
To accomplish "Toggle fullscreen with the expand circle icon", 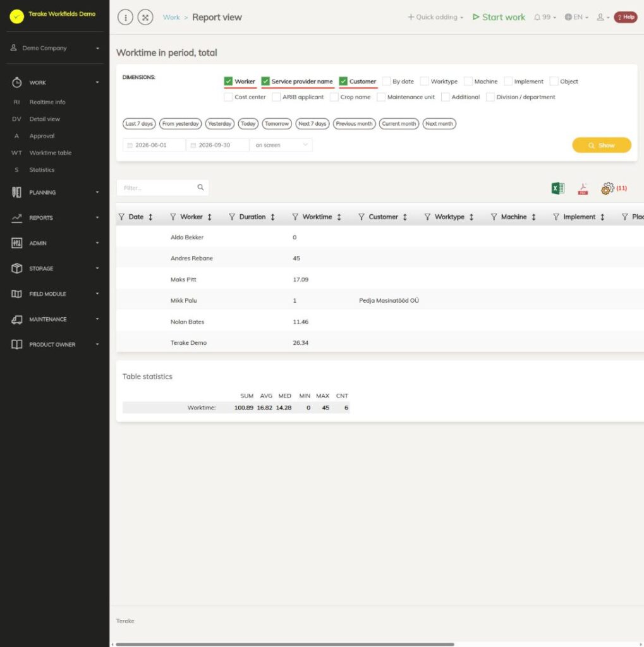I will click(x=145, y=17).
